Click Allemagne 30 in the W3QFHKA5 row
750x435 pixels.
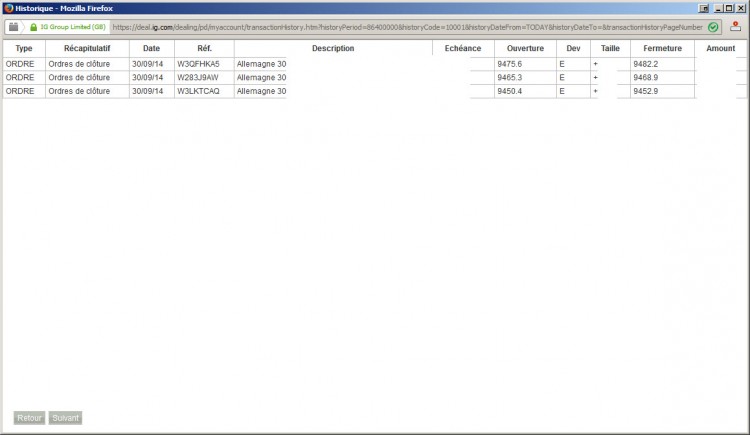coord(261,64)
